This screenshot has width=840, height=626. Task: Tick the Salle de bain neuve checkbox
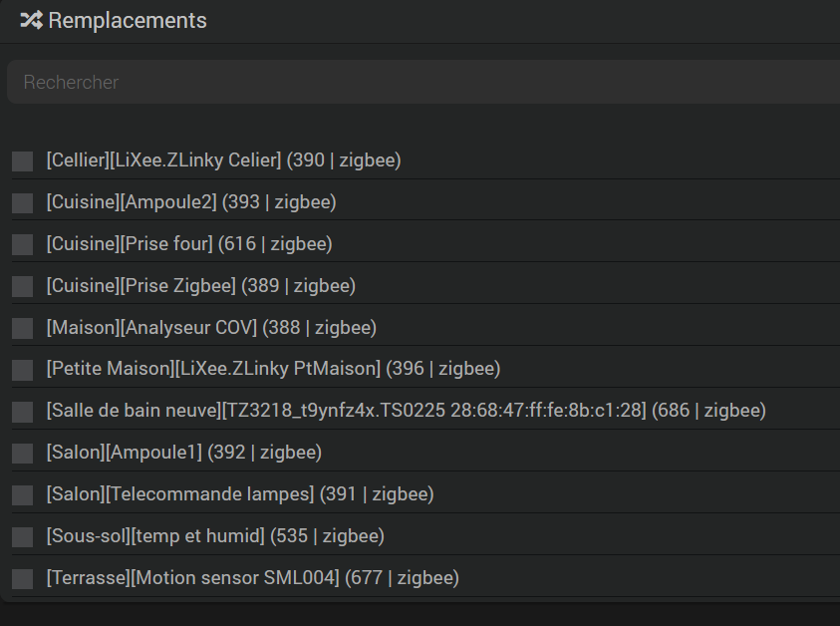click(x=23, y=413)
